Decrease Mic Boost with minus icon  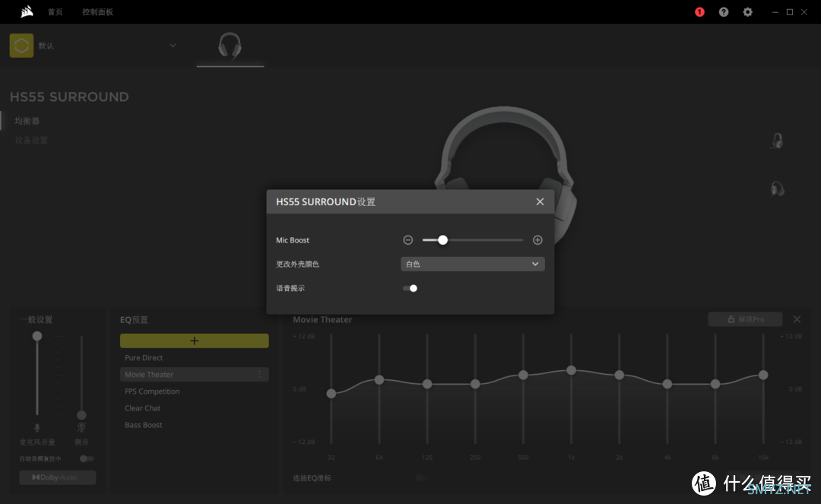point(408,240)
